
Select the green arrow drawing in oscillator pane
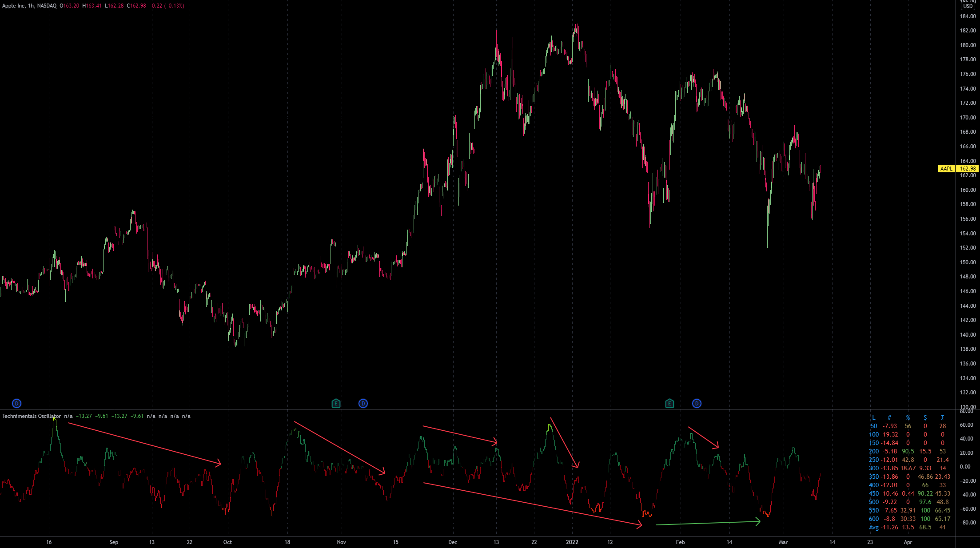[x=708, y=523]
